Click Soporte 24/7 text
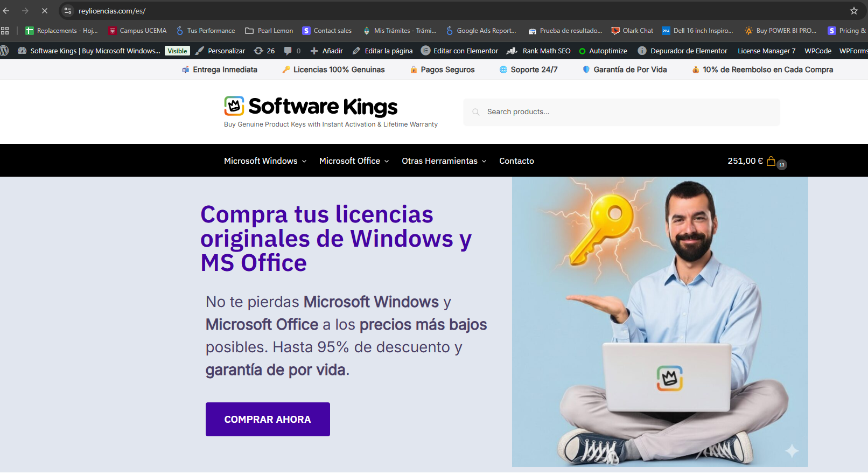Image resolution: width=868 pixels, height=474 pixels. (534, 69)
